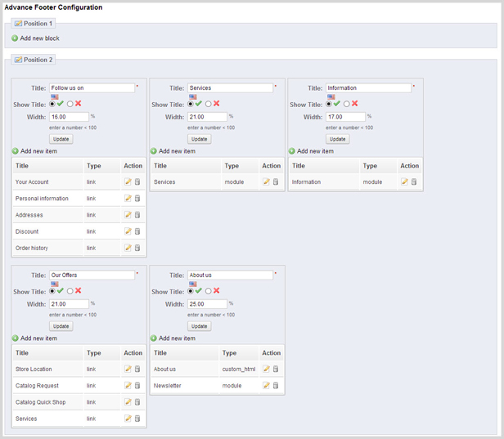Open the Position 1 section header
The height and width of the screenshot is (439, 504).
34,24
